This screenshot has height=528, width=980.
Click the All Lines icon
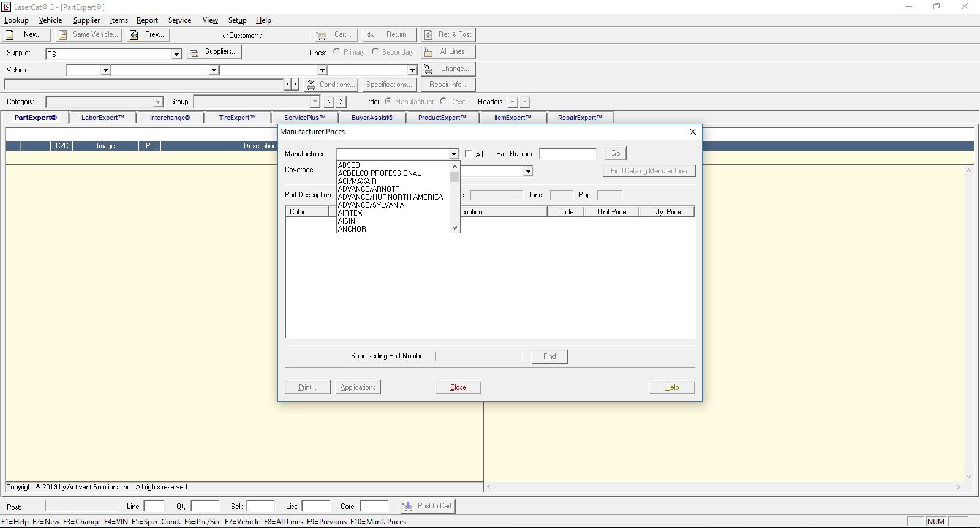click(429, 52)
